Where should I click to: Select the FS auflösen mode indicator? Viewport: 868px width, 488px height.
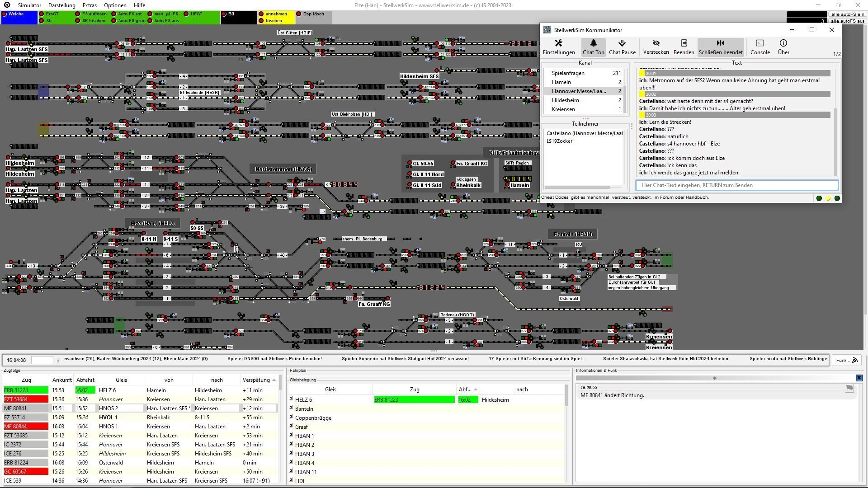[78, 14]
